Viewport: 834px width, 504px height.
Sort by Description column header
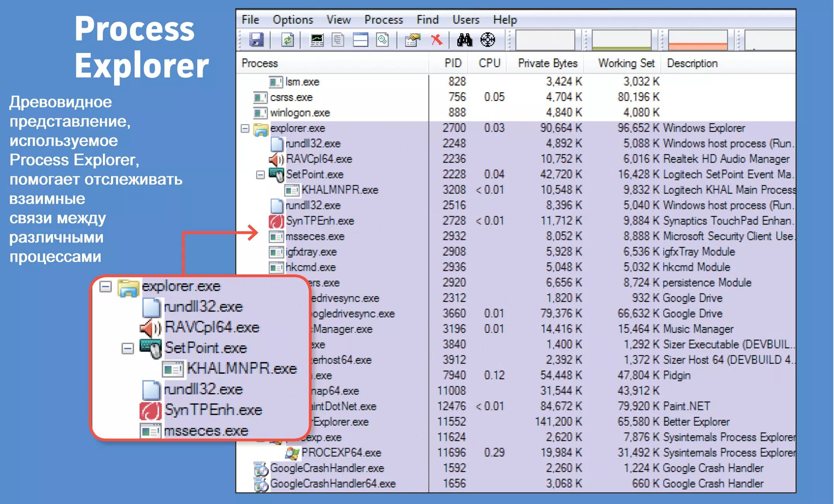[x=729, y=63]
